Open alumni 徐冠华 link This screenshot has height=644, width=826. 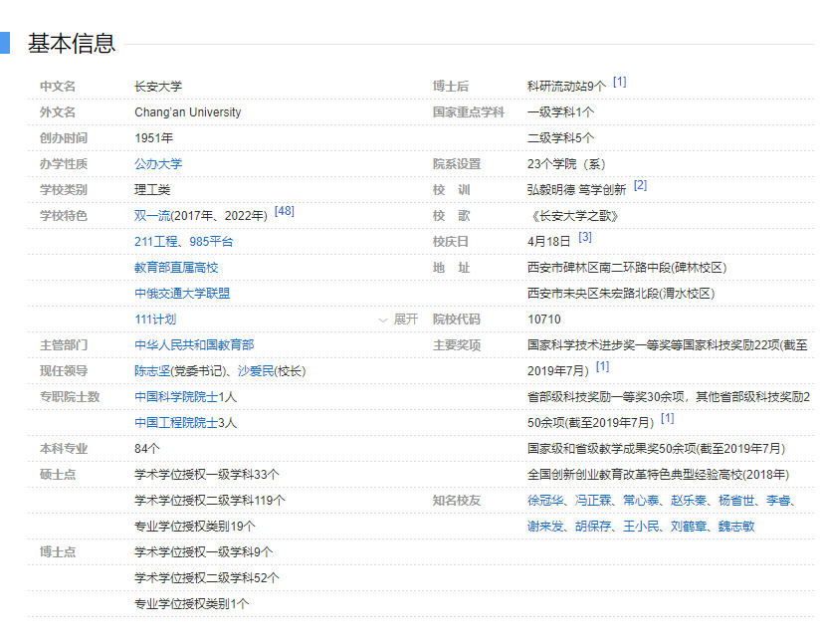[545, 501]
